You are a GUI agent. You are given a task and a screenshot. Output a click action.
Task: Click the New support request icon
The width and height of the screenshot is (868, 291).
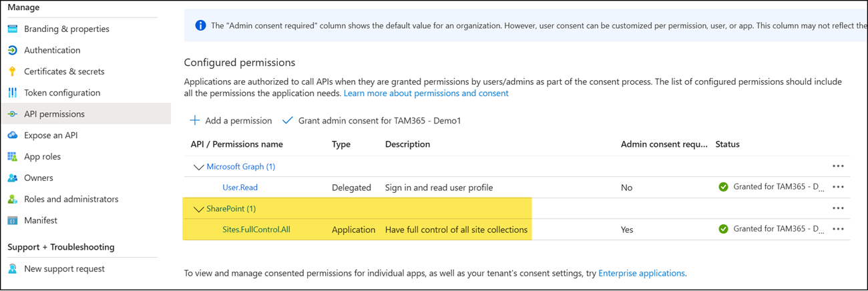(12, 269)
